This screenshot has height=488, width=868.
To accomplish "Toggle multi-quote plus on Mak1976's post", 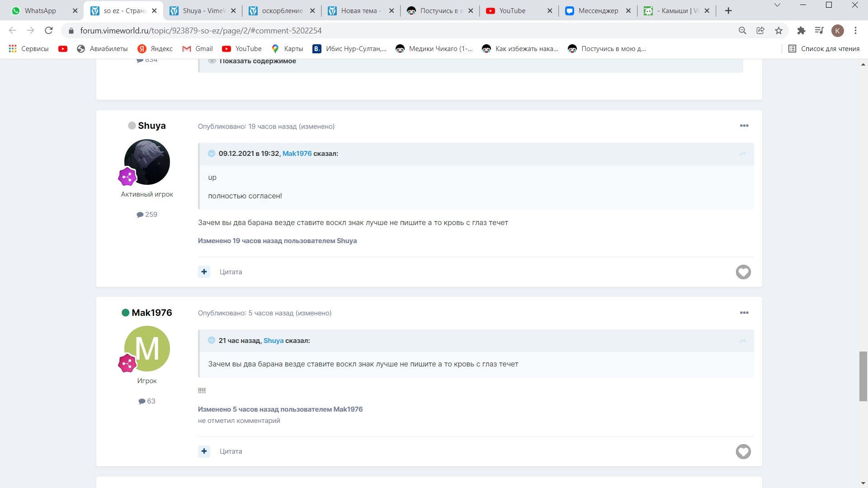I will pos(204,451).
